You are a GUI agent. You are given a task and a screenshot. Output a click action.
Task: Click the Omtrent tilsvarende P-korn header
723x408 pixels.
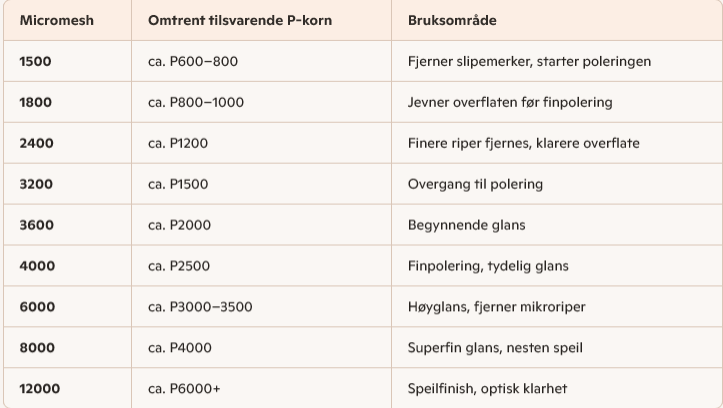click(240, 20)
